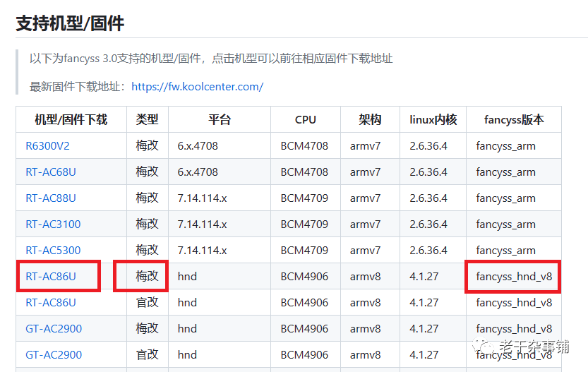
Task: Select BCM4708 in the R6300V2 row
Action: coord(304,146)
